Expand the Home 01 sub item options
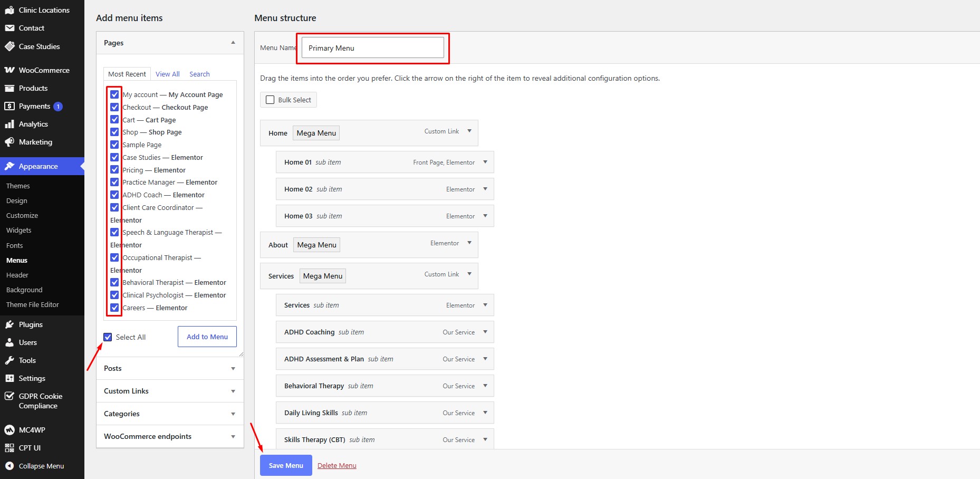Screen dimensions: 980x479 (485, 162)
